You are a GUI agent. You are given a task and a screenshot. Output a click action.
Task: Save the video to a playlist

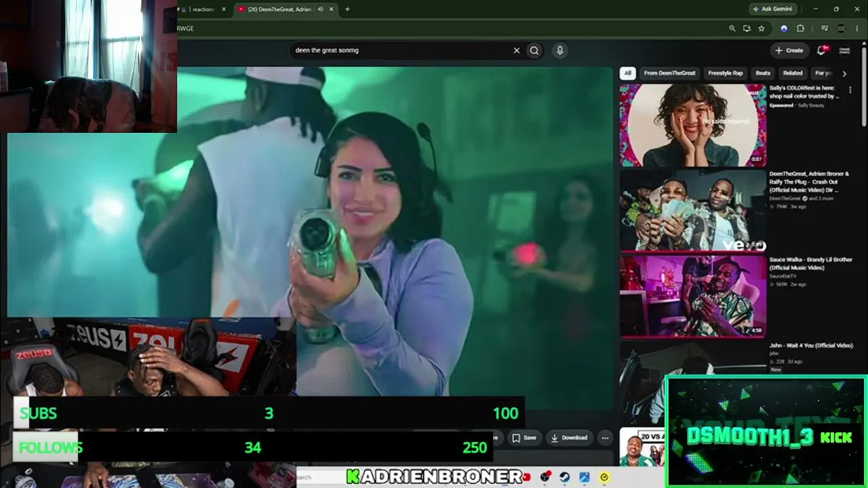(x=524, y=438)
